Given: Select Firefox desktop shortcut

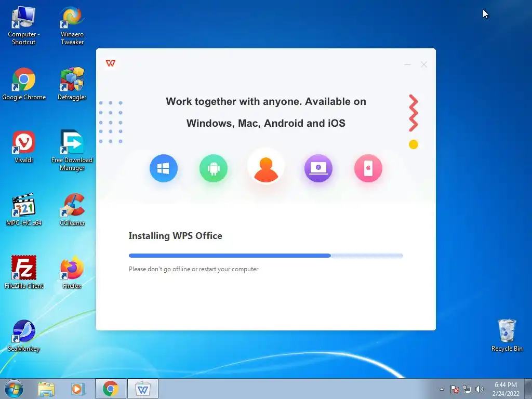Looking at the screenshot, I should (x=72, y=272).
